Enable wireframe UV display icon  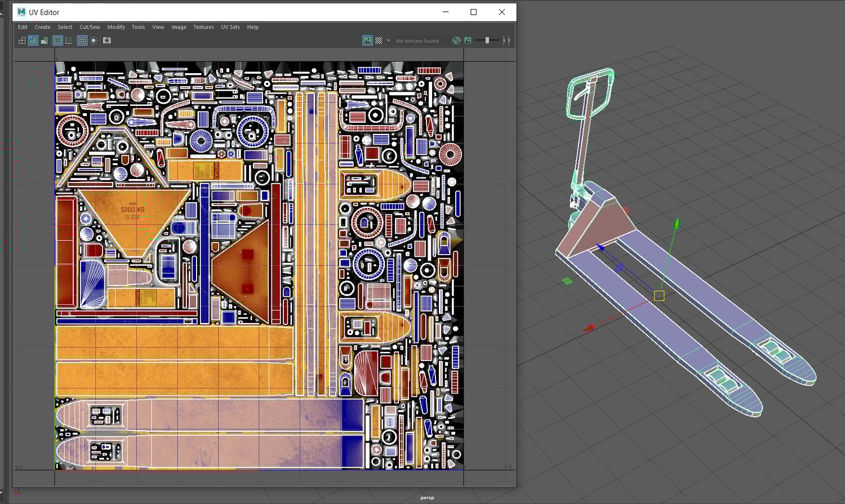[22, 41]
